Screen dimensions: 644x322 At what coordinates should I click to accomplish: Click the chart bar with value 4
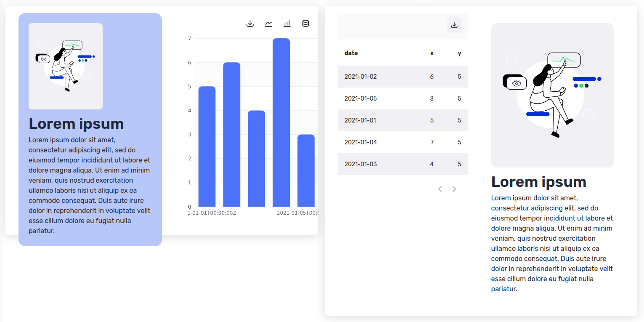[x=257, y=158]
